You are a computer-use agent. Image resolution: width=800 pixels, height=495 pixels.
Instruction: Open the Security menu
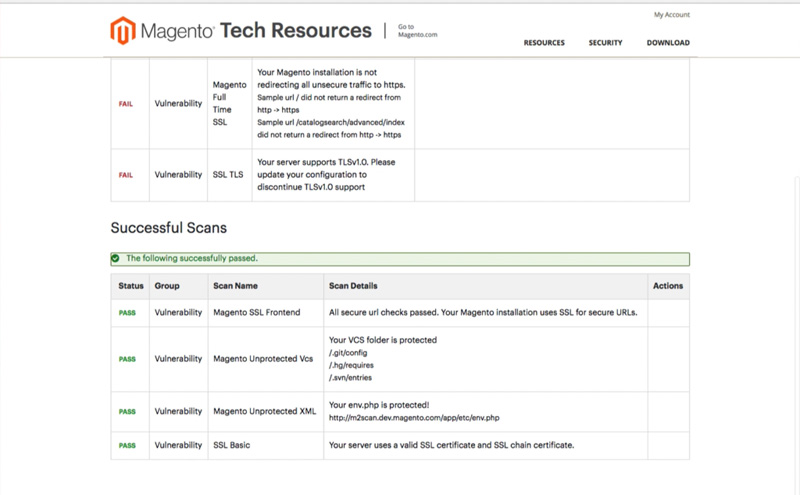(605, 43)
